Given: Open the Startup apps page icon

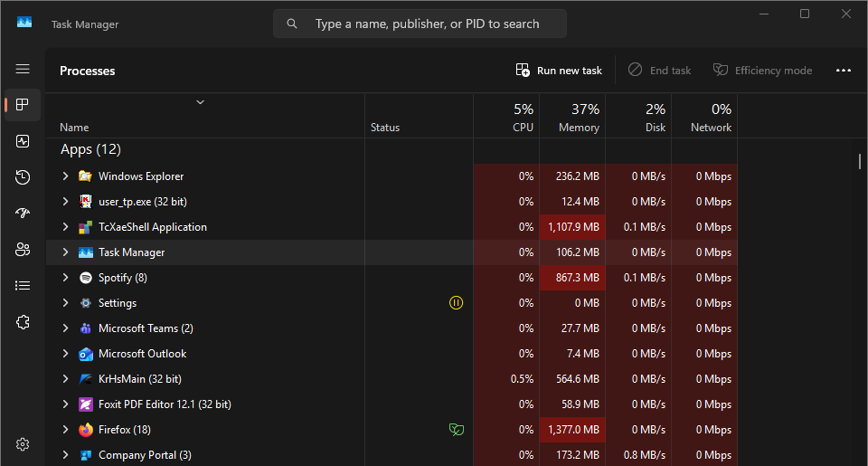Looking at the screenshot, I should tap(23, 214).
